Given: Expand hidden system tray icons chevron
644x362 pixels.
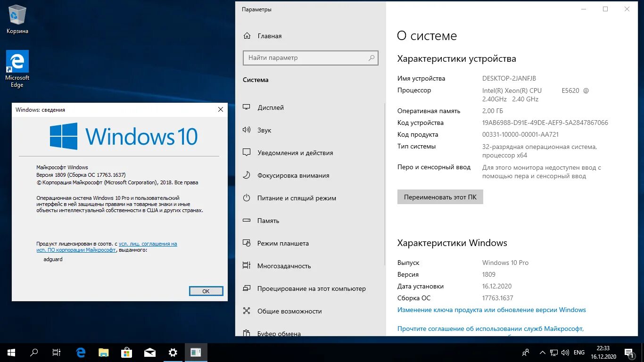Looking at the screenshot, I should [542, 353].
